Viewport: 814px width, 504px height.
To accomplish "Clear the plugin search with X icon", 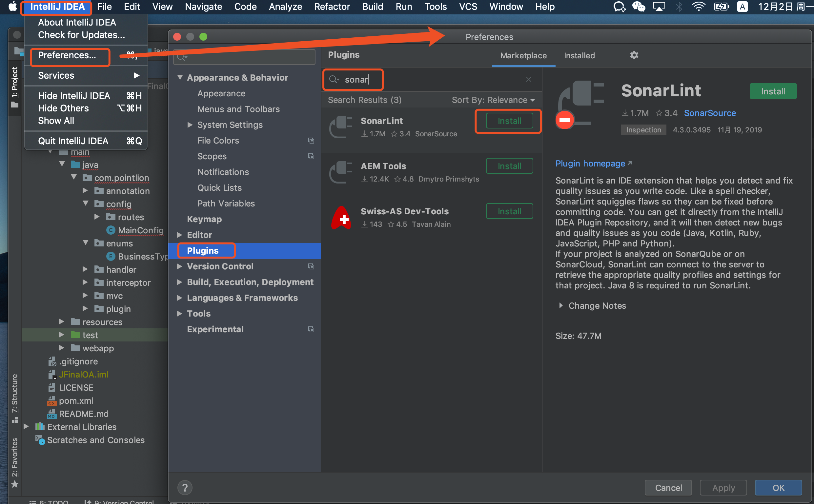I will (528, 79).
